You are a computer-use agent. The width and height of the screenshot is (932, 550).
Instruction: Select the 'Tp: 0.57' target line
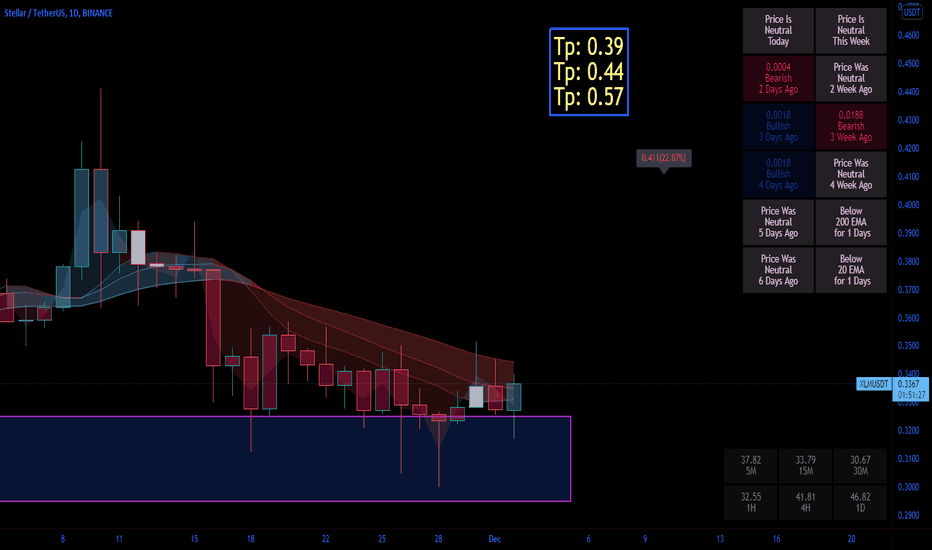(588, 96)
